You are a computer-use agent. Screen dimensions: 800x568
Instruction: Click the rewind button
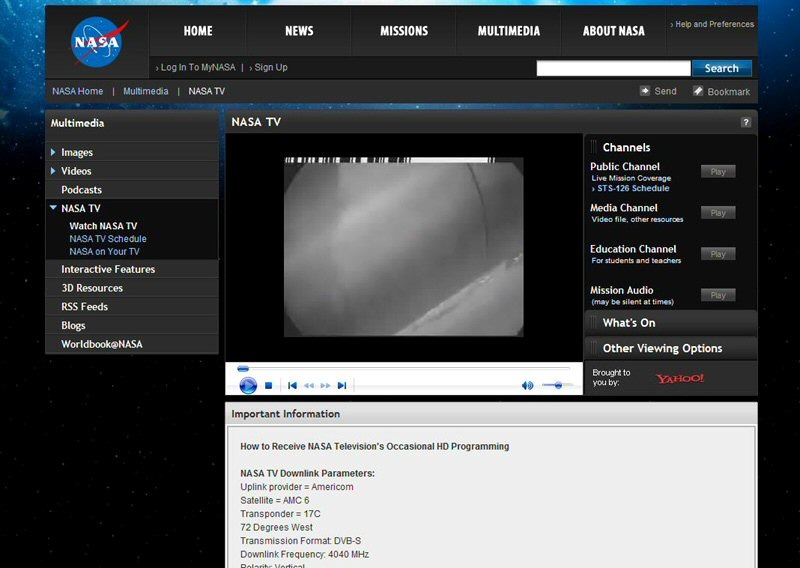[x=309, y=385]
